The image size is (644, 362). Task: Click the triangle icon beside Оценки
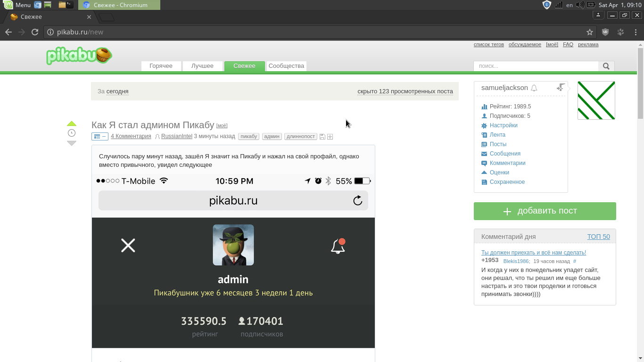(x=484, y=173)
